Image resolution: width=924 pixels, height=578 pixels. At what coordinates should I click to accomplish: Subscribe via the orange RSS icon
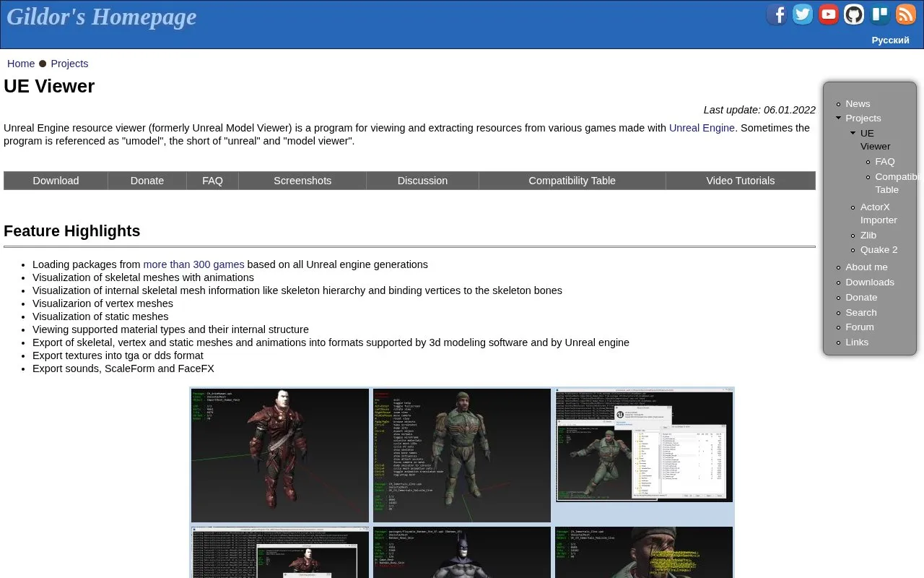906,14
